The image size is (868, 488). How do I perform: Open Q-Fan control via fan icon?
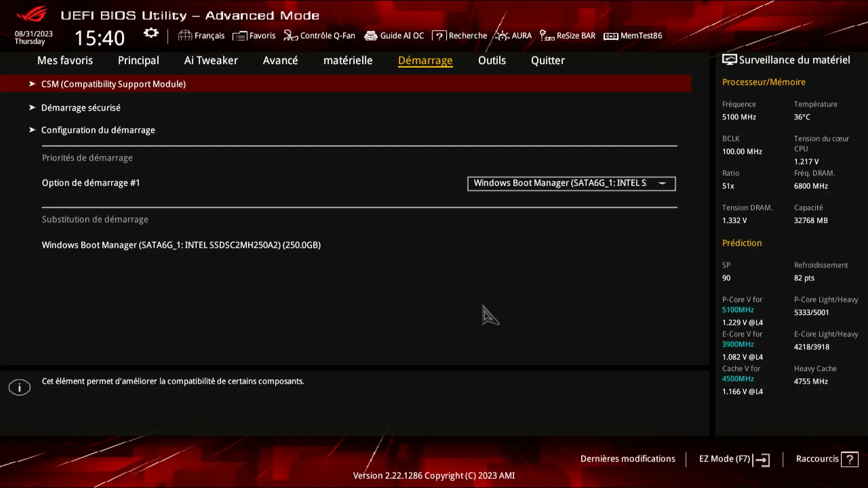pyautogui.click(x=290, y=35)
